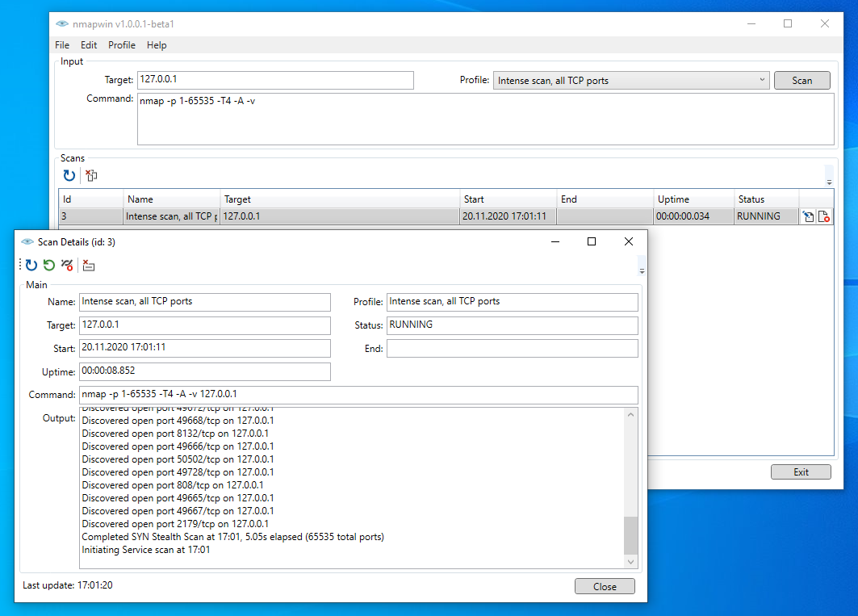858x616 pixels.
Task: Click the green restart scan icon
Action: coord(49,265)
